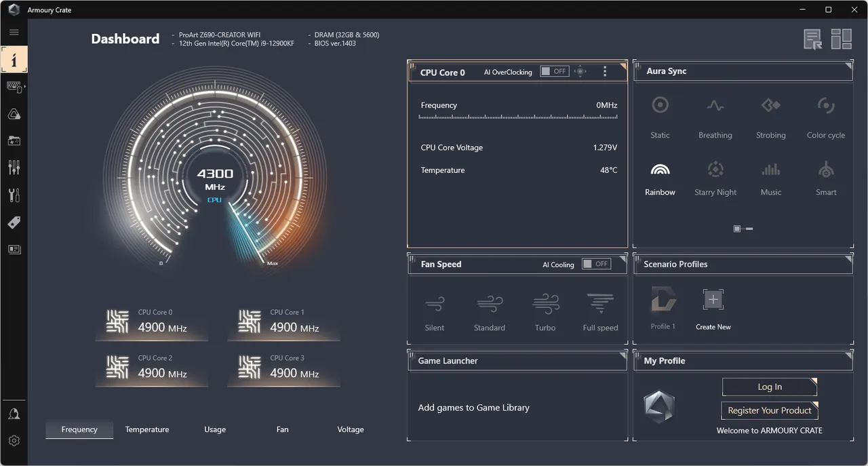
Task: Switch to the Fan tab
Action: (283, 429)
